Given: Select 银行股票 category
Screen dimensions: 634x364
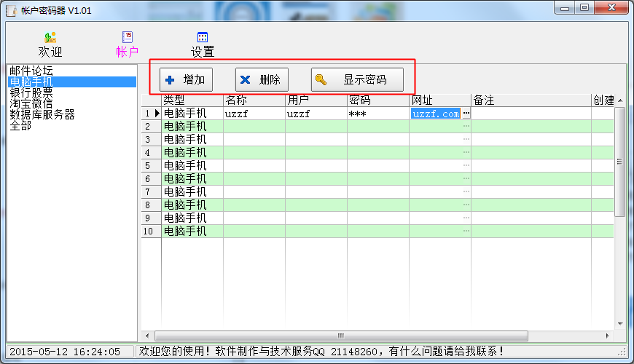Looking at the screenshot, I should click(31, 92).
